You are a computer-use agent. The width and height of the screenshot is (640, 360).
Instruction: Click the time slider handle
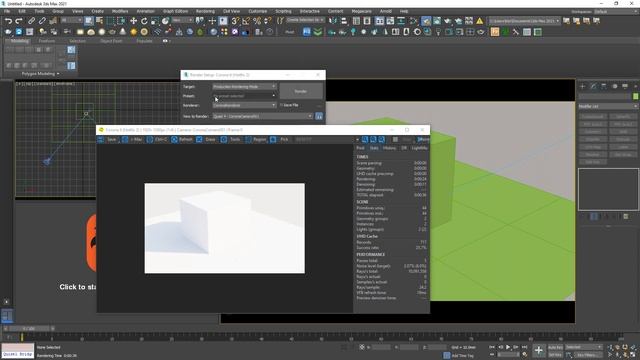tap(29, 328)
